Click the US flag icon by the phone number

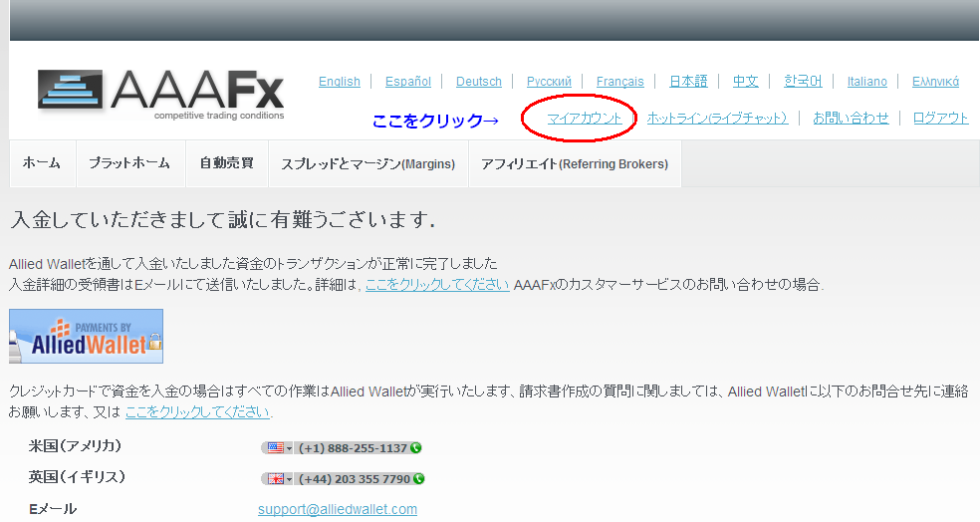point(275,447)
